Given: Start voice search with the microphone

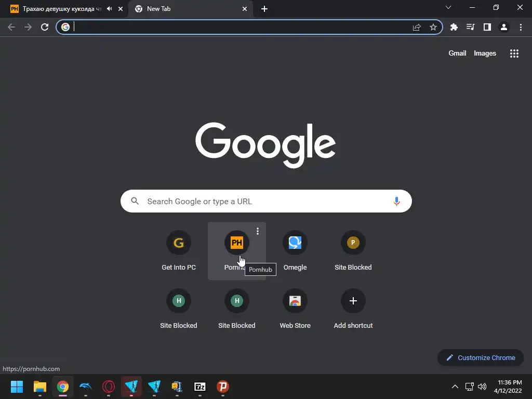Looking at the screenshot, I should click(x=396, y=201).
